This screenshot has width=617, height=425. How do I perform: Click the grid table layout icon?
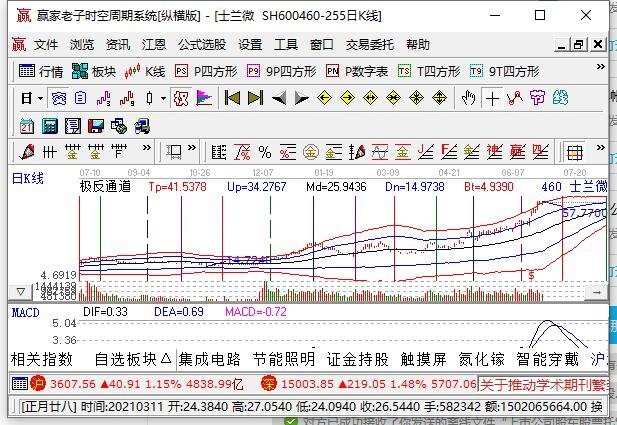click(x=575, y=153)
